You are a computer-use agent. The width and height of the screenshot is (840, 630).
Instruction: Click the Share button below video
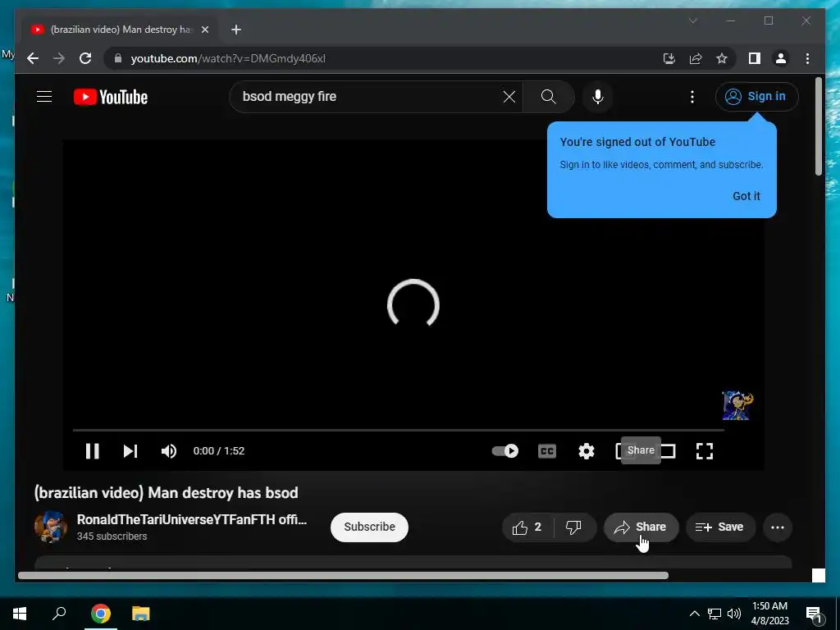[x=641, y=527]
